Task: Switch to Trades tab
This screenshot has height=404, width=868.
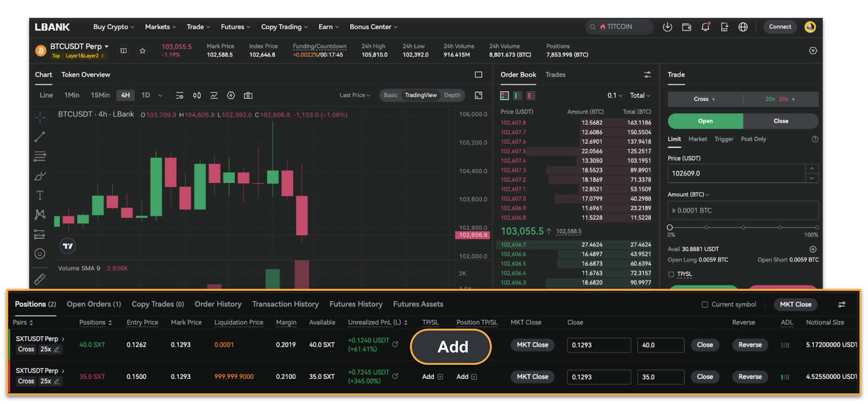Action: (556, 74)
